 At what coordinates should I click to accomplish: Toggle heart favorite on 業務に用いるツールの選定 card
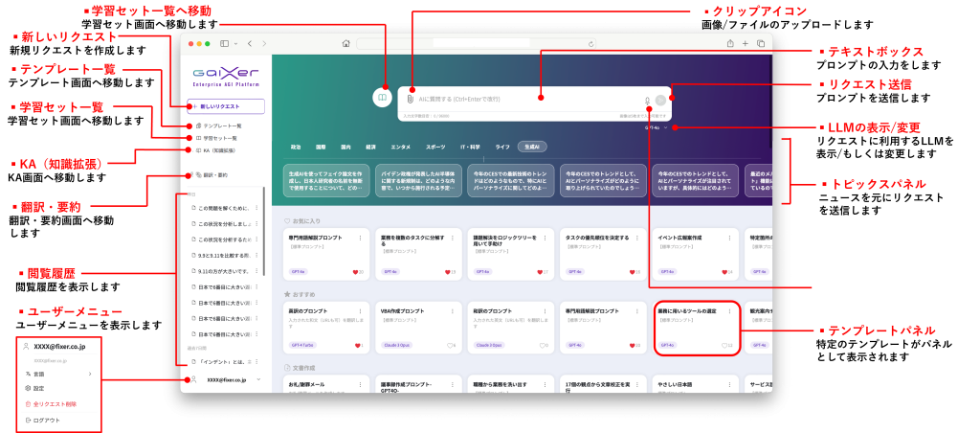(724, 345)
